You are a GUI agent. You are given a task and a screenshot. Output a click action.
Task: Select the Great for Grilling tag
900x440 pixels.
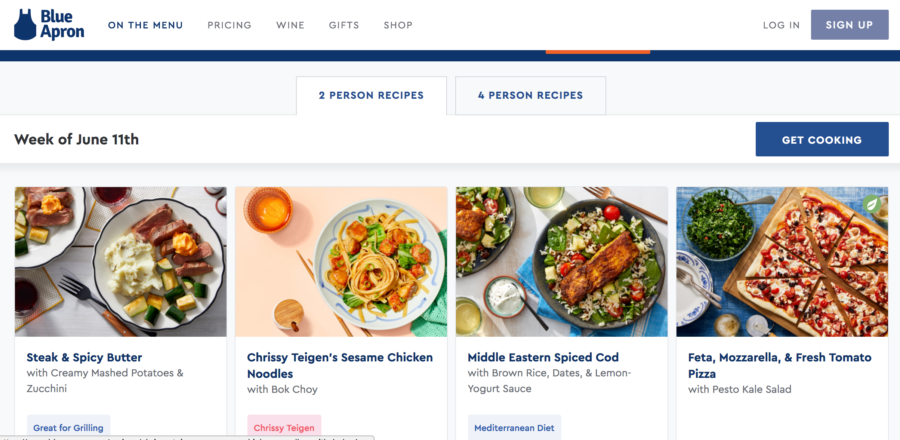click(x=68, y=427)
